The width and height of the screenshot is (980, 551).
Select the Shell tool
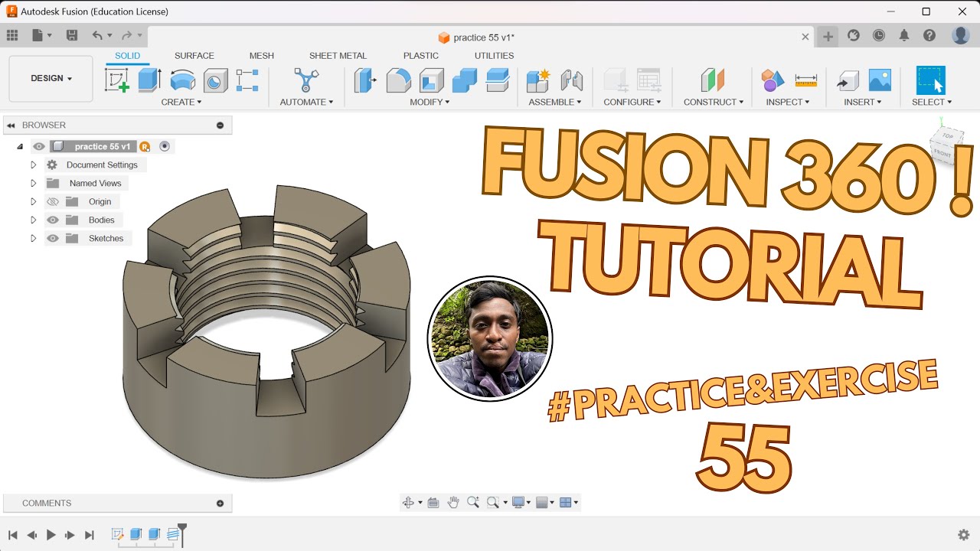[x=431, y=80]
